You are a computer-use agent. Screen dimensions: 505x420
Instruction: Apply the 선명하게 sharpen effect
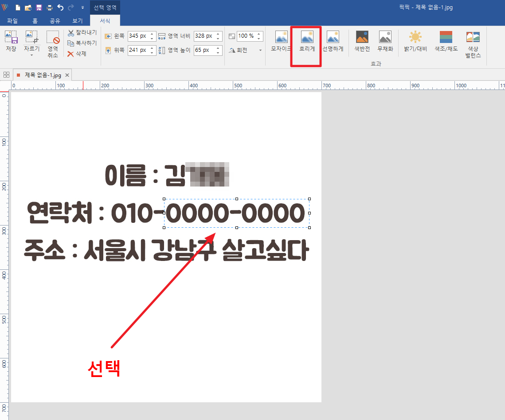point(333,41)
